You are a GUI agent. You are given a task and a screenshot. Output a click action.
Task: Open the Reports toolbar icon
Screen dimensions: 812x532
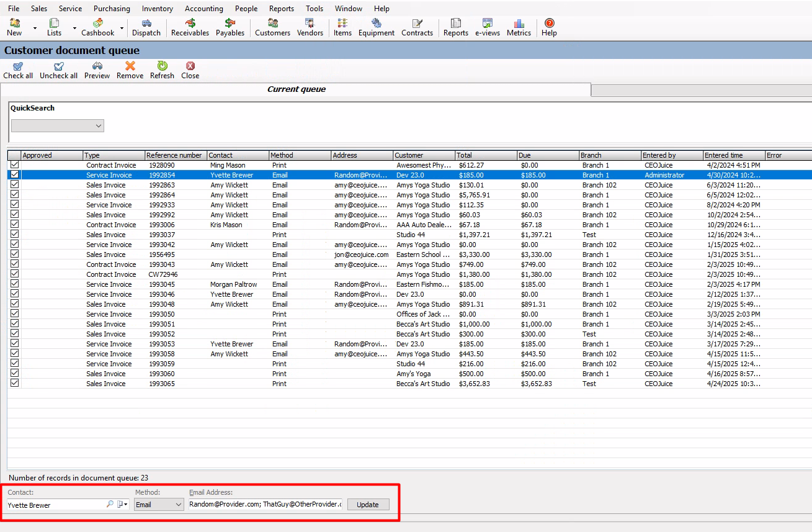pyautogui.click(x=456, y=27)
